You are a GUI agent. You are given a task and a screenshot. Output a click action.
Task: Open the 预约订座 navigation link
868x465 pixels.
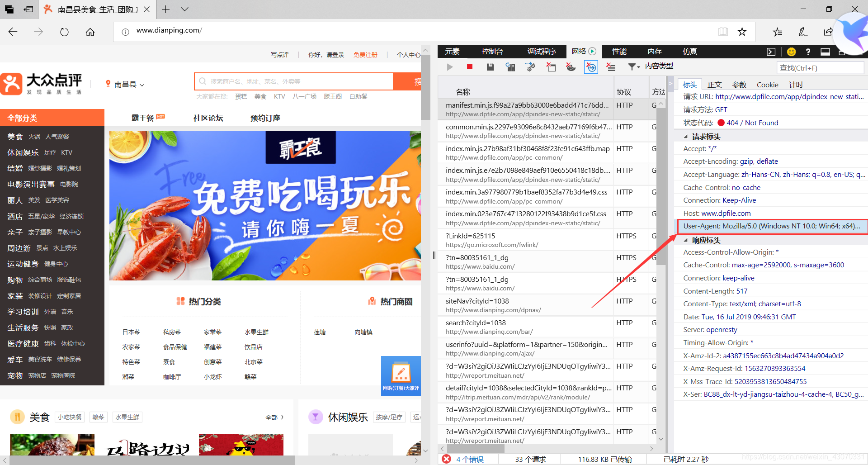(x=265, y=118)
